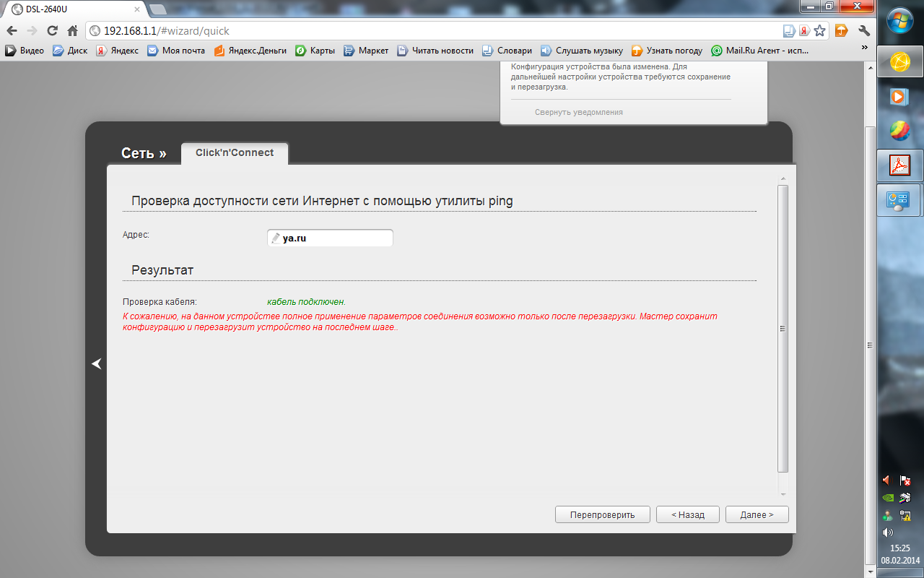924x578 pixels.
Task: Open the Chrome taskbar icon
Action: [899, 130]
